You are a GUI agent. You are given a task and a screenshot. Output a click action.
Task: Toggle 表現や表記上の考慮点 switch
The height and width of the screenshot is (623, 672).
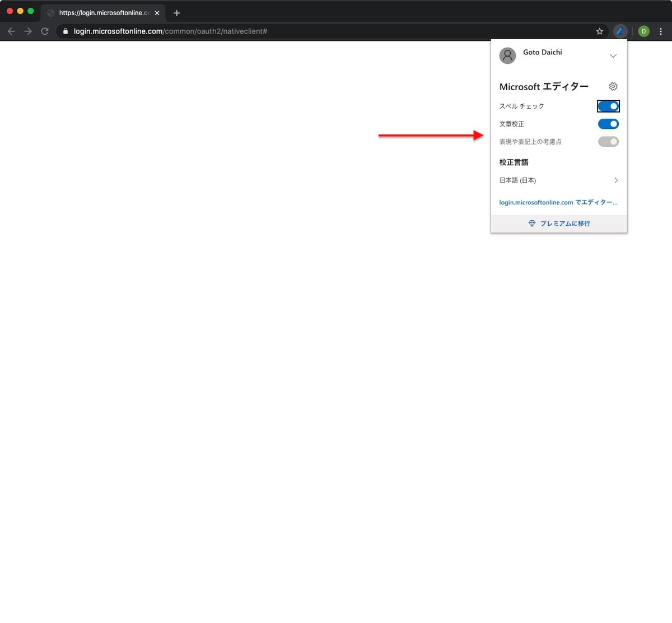(608, 142)
